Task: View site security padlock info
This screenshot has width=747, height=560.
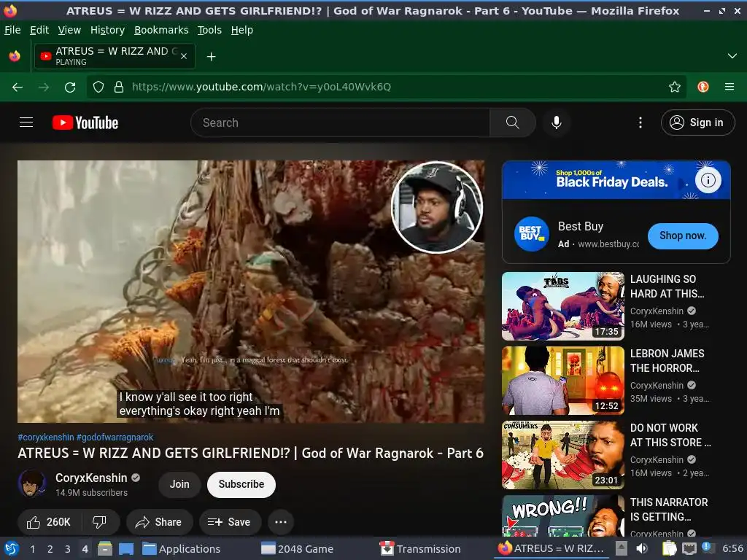Action: point(119,87)
